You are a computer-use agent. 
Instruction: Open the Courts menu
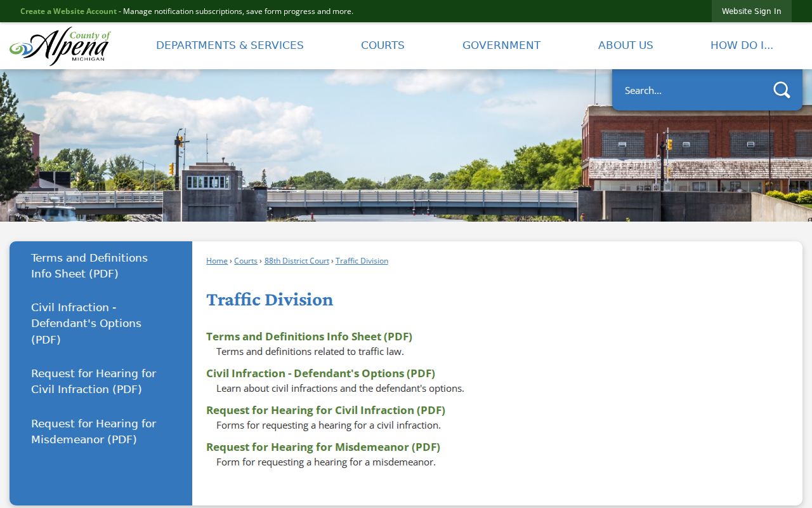[x=383, y=45]
